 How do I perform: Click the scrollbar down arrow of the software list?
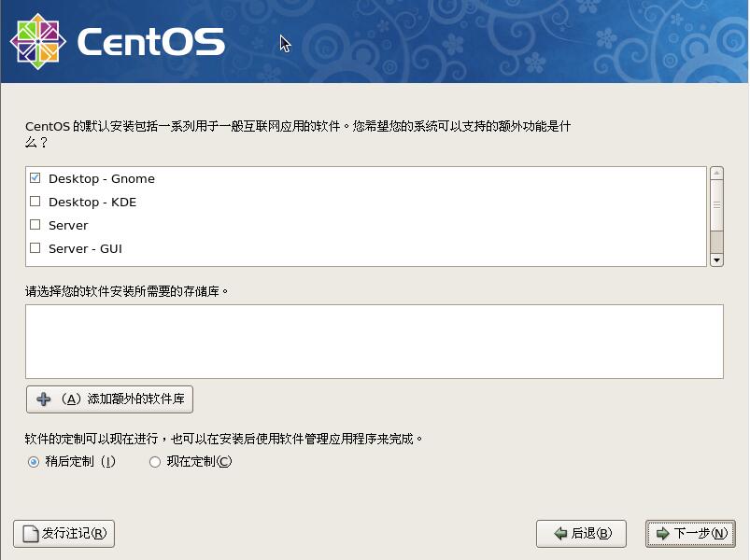tap(717, 257)
